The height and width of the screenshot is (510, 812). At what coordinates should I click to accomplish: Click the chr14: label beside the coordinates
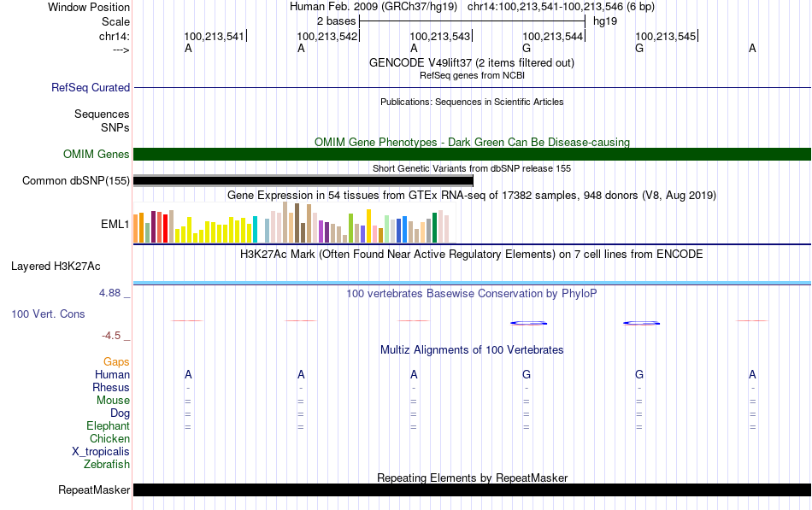pyautogui.click(x=114, y=36)
